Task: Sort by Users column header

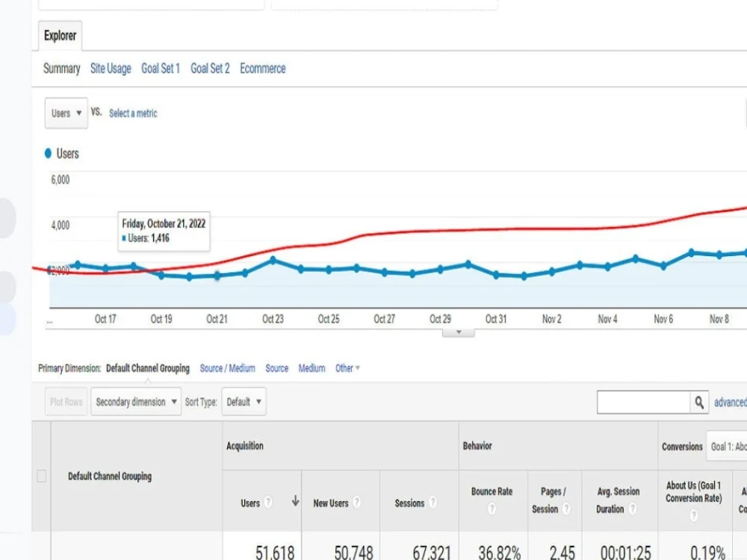Action: (250, 503)
